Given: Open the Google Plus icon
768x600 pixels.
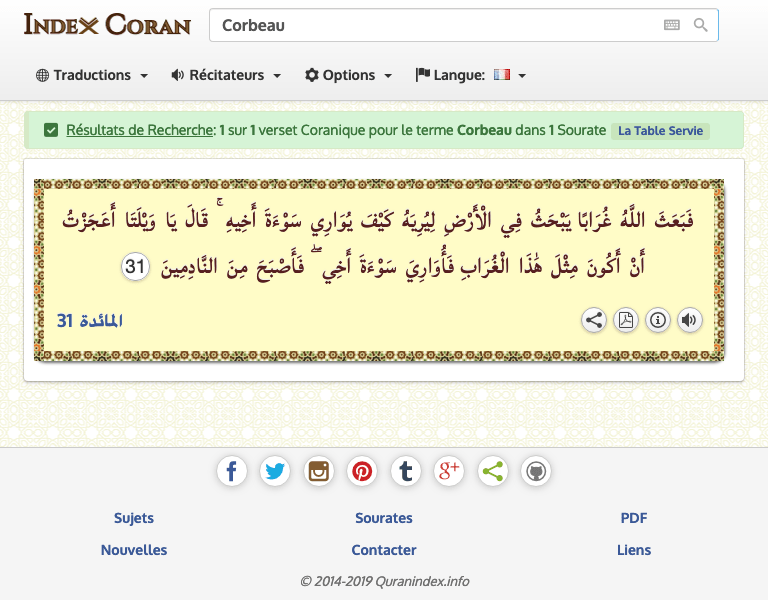Looking at the screenshot, I should tap(449, 471).
